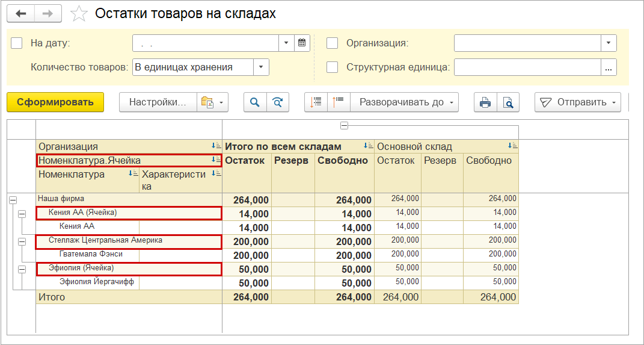This screenshot has height=345, width=644.
Task: Open report variants folder dropdown icon
Action: coord(213,102)
